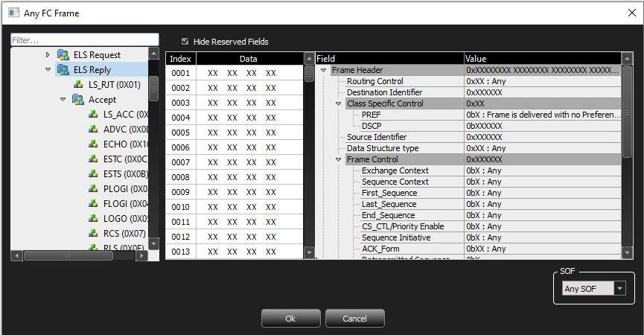Click the Data column header

click(x=249, y=59)
